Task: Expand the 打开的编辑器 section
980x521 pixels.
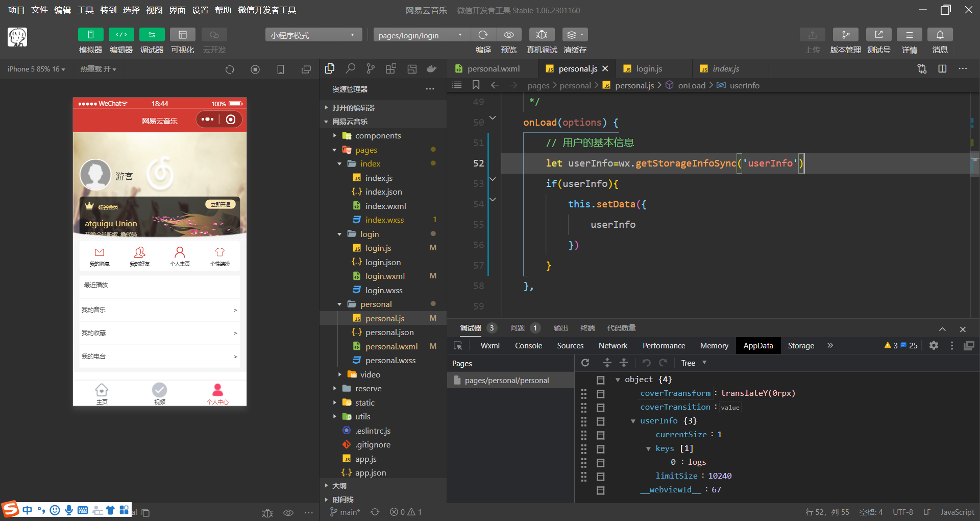Action: 383,107
